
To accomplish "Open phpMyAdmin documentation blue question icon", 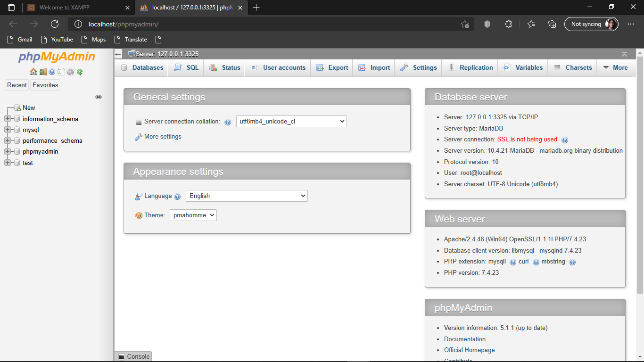I will 52,72.
